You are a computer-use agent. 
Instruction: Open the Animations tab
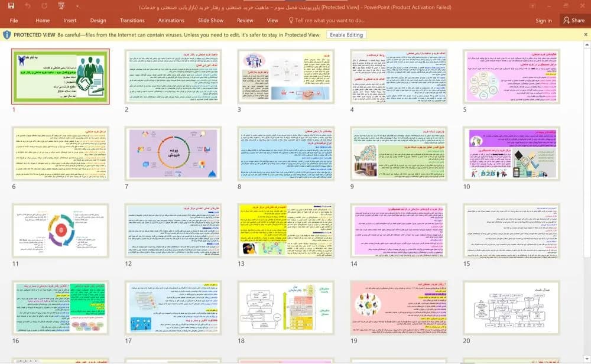(x=171, y=21)
